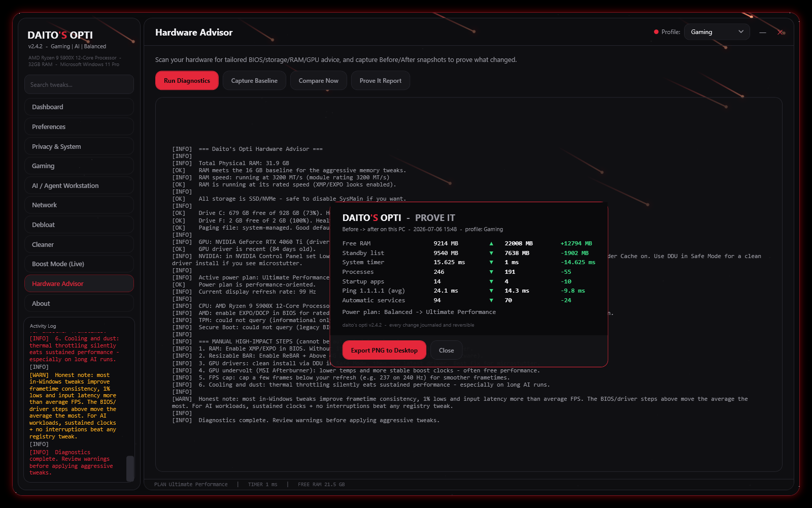The height and width of the screenshot is (508, 812).
Task: Open Privacy & System section
Action: 79,147
